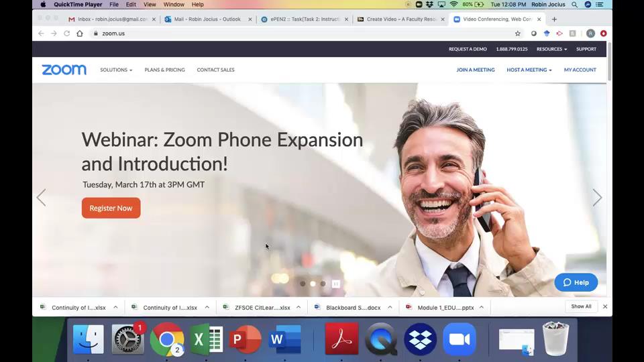Click Contact Sales link
The height and width of the screenshot is (362, 644).
pos(215,70)
